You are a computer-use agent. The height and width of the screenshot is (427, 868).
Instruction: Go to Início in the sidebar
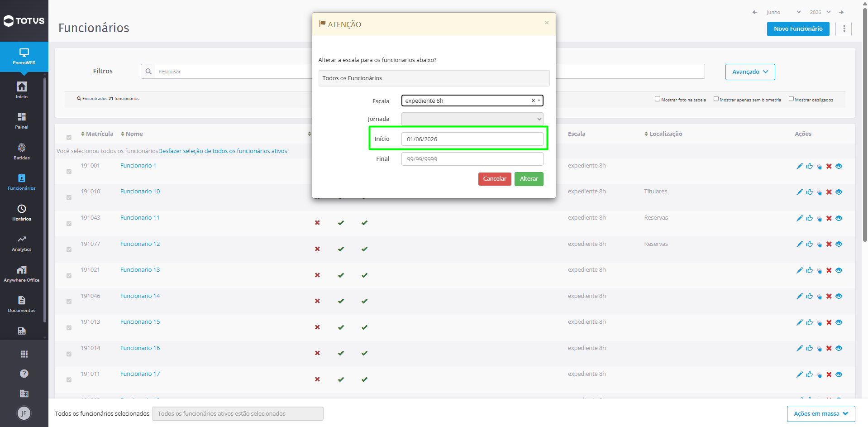pyautogui.click(x=22, y=90)
